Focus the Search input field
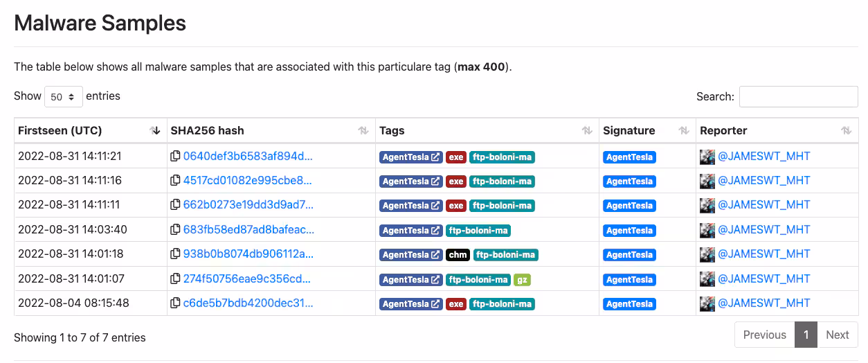This screenshot has height=363, width=868. (798, 97)
